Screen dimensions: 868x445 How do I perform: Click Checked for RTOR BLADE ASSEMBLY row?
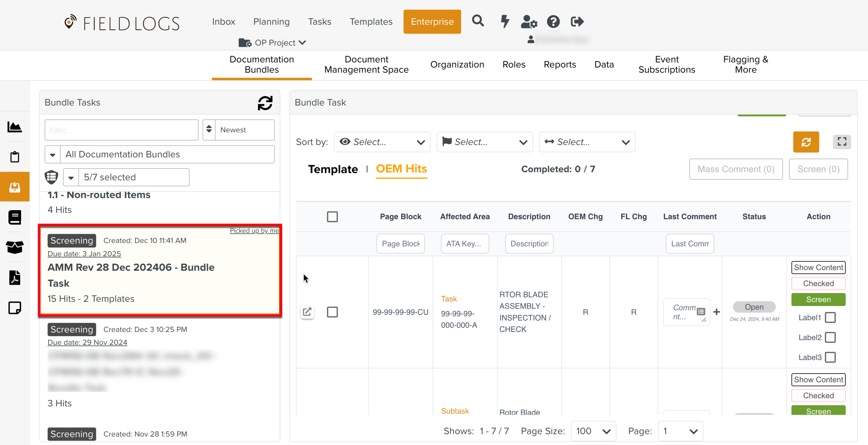tap(818, 283)
